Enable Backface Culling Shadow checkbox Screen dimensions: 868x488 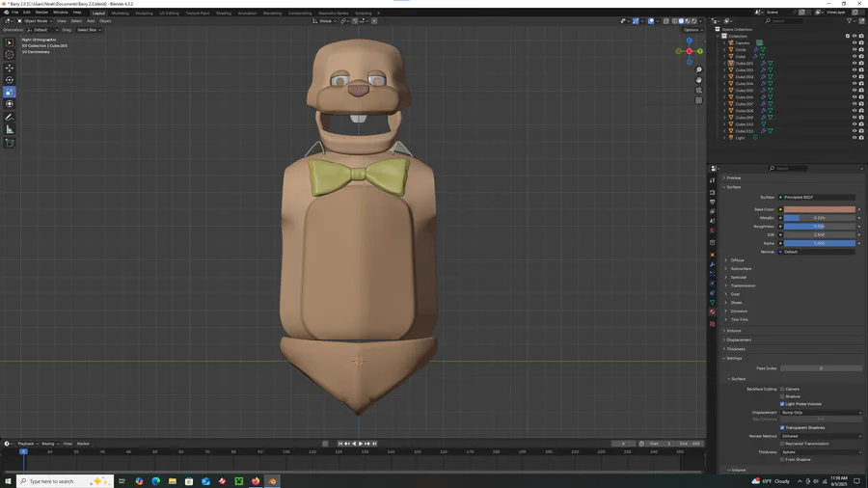782,396
